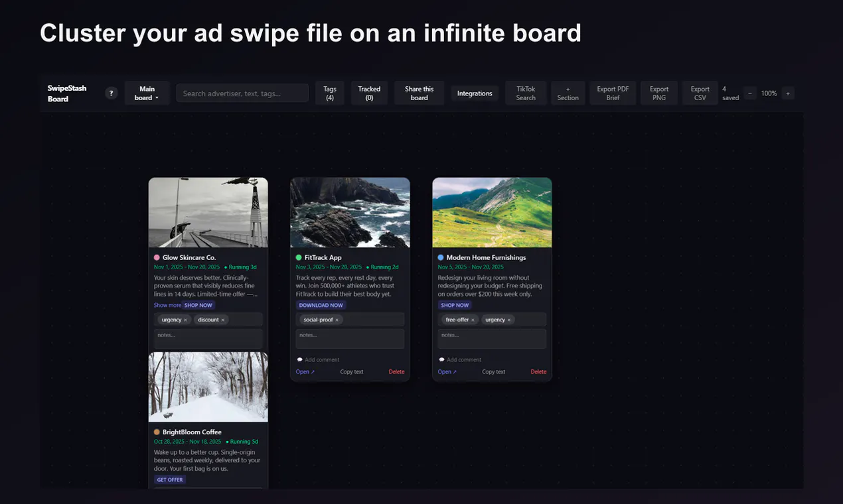Export board as CSV
Viewport: 843px width, 504px height.
[700, 94]
